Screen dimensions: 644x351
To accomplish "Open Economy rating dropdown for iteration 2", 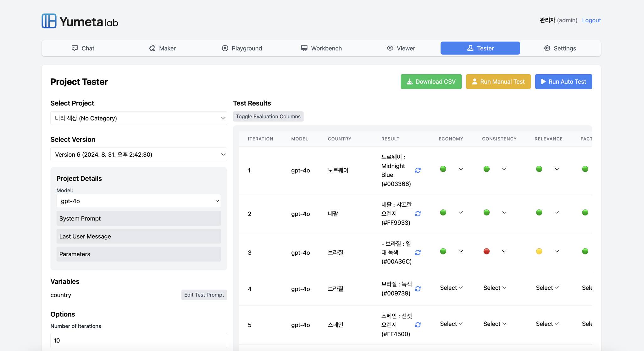I will point(461,213).
